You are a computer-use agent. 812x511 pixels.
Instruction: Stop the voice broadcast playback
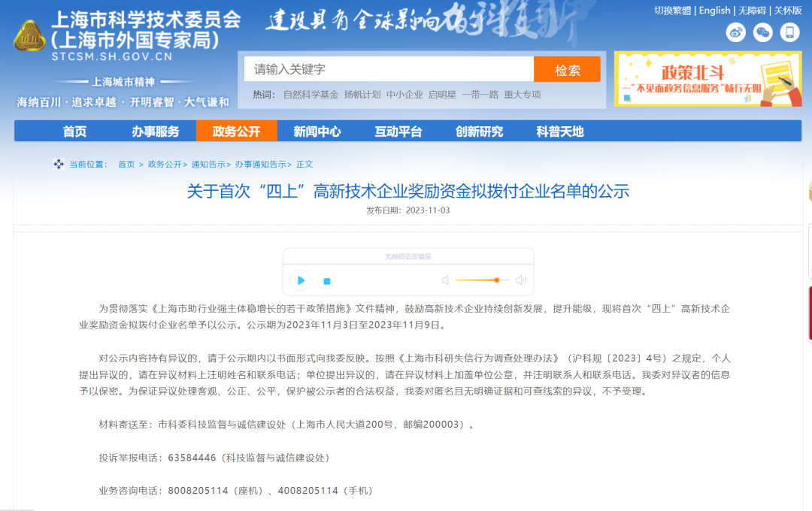(326, 280)
